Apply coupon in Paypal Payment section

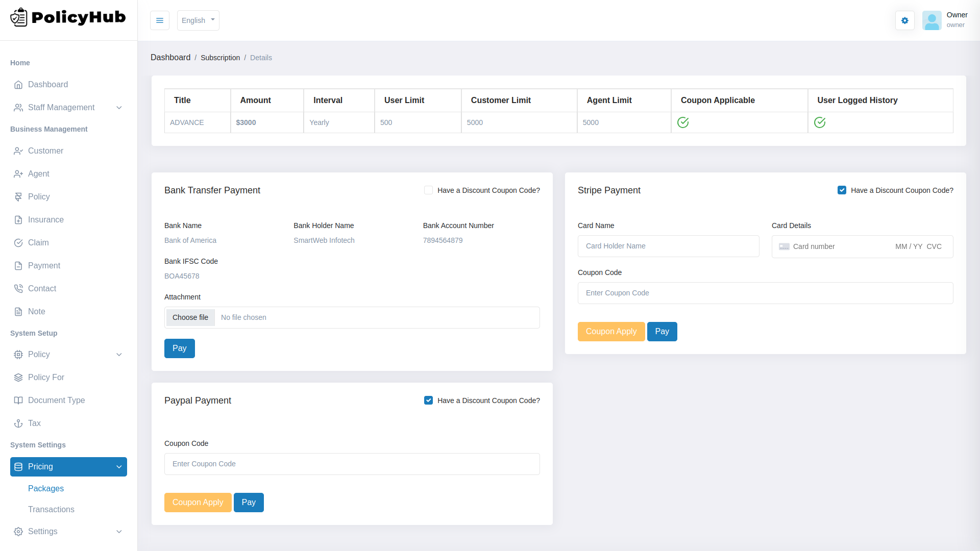(x=198, y=502)
